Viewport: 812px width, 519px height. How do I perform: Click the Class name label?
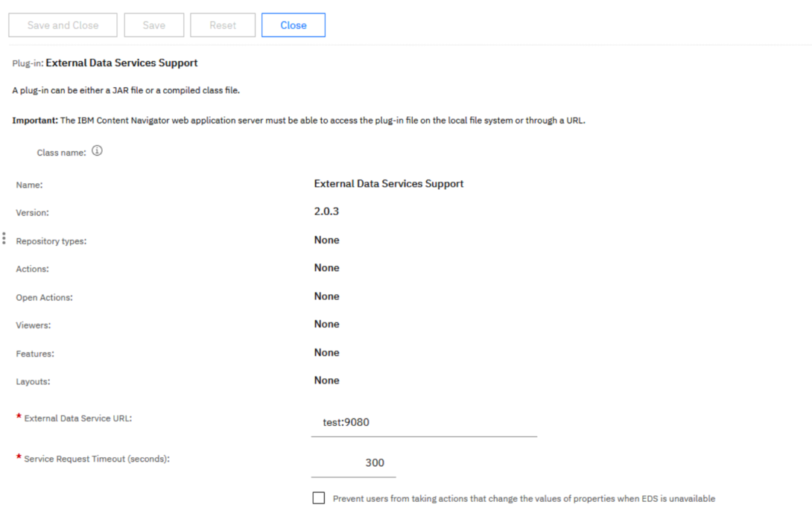[61, 152]
